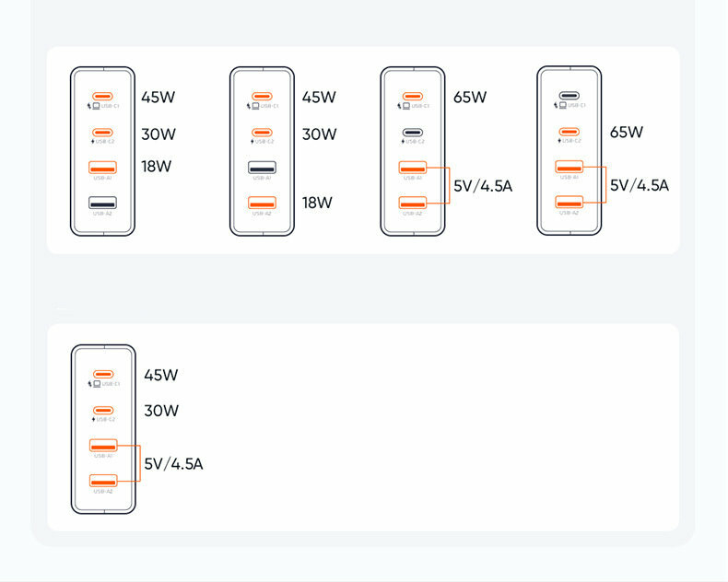Viewport: 728px width, 582px height.
Task: Click the 45W label beside bottom charger
Action: pos(161,376)
